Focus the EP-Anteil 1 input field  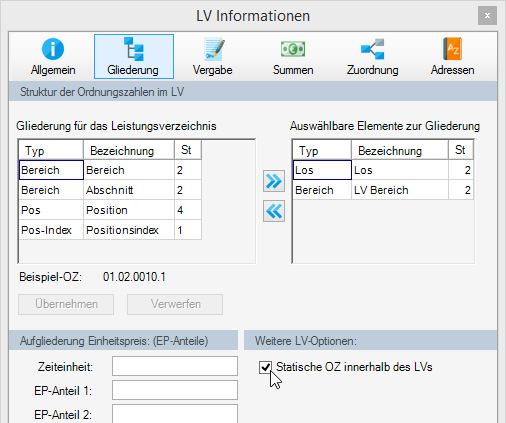(175, 390)
